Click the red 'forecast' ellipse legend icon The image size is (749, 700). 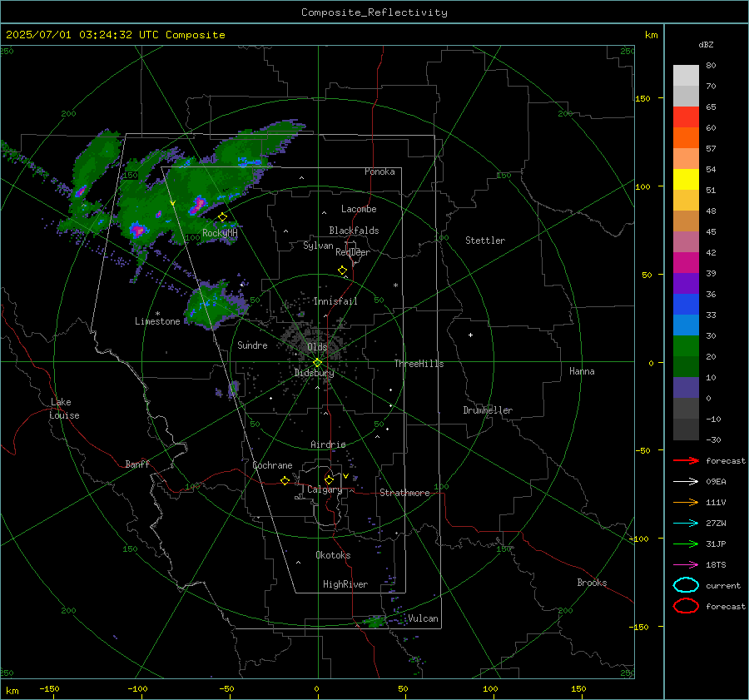[x=686, y=606]
